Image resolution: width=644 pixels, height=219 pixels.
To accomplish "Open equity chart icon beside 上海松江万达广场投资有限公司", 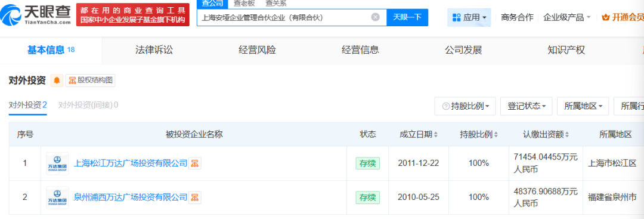I will click(x=194, y=164).
